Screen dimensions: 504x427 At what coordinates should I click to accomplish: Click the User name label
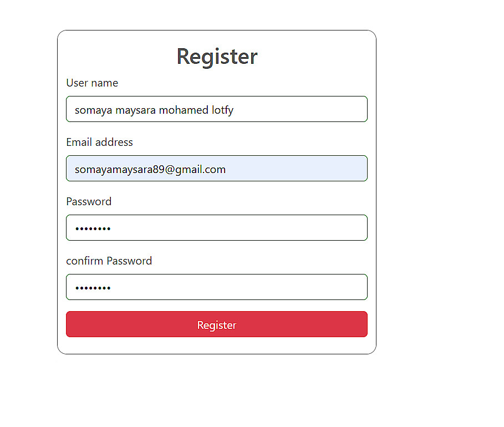92,83
